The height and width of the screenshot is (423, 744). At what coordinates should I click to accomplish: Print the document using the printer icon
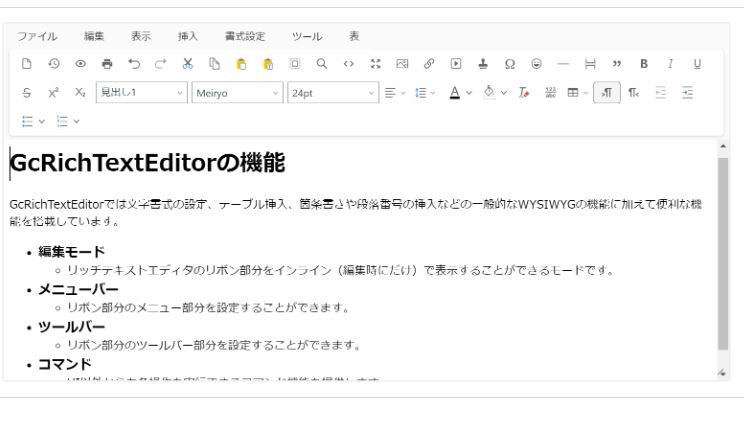[107, 64]
